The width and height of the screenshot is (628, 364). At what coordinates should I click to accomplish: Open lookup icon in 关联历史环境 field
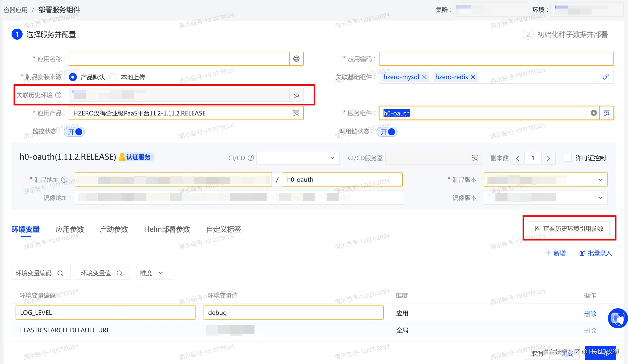tap(296, 95)
